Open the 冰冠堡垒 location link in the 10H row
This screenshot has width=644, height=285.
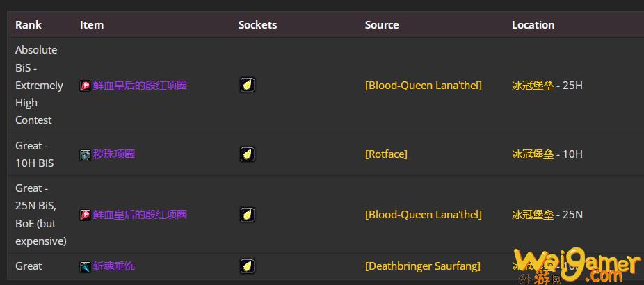tap(533, 154)
